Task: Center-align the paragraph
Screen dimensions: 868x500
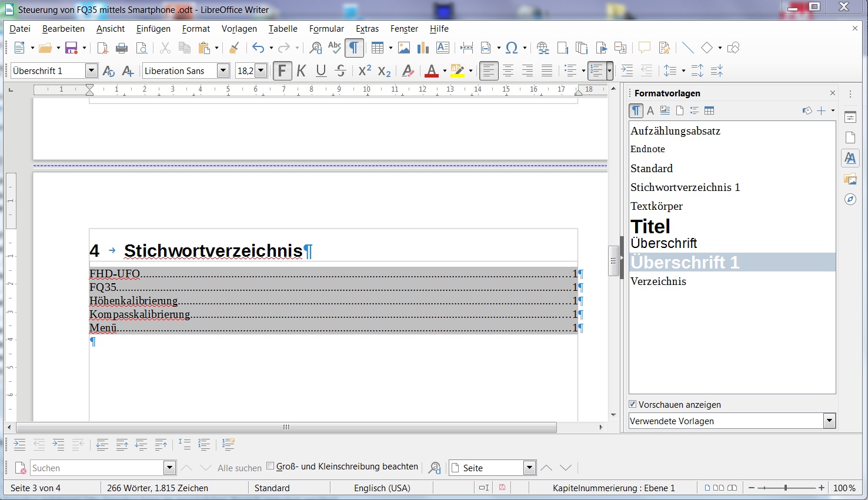Action: click(508, 71)
